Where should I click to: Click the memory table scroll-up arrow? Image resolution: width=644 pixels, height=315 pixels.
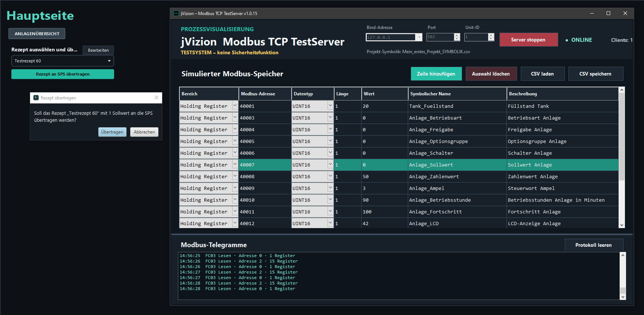click(622, 90)
